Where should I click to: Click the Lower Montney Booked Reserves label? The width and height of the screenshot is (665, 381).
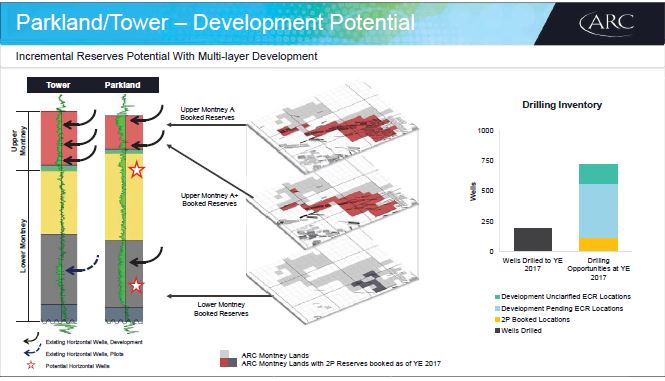point(221,309)
